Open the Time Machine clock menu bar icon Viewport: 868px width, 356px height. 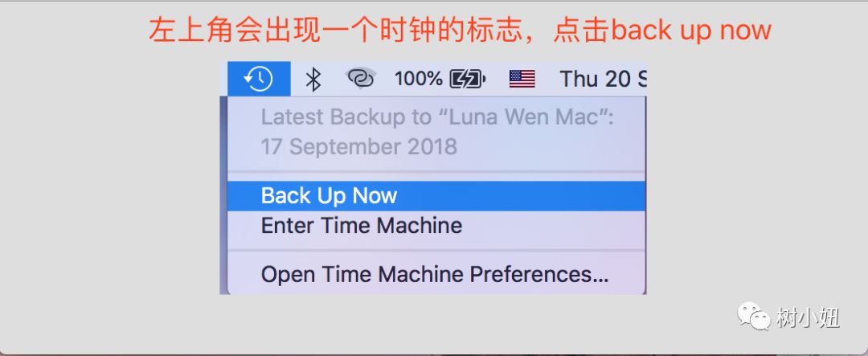point(259,80)
